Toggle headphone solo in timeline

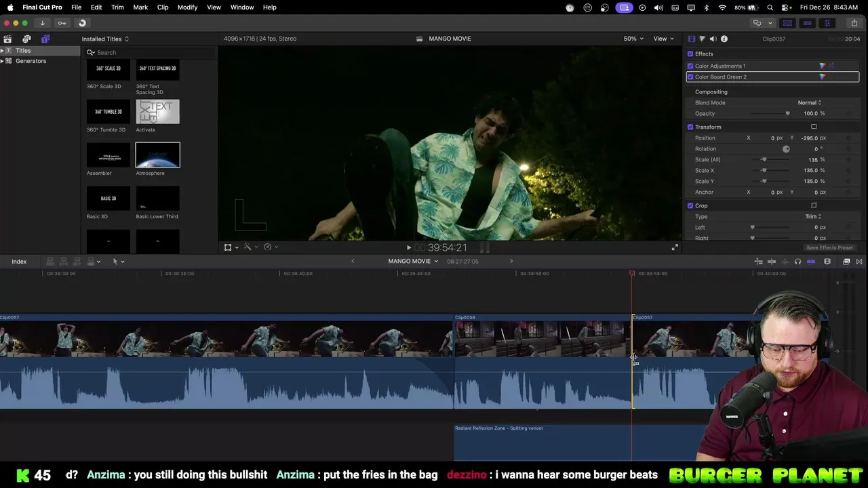coord(797,262)
